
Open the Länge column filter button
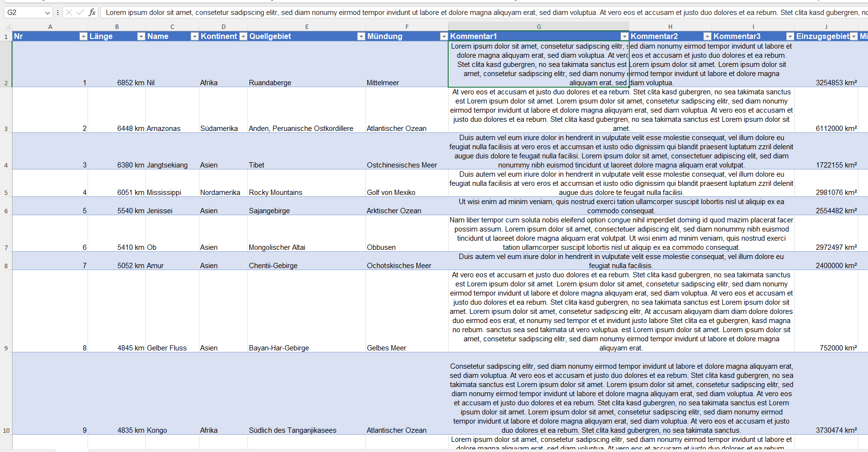(x=141, y=37)
